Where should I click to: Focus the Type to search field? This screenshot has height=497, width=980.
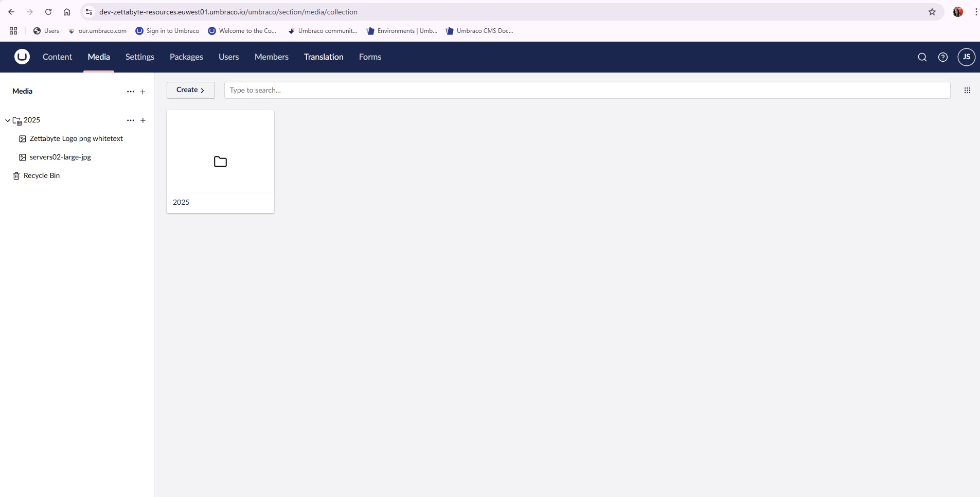(587, 90)
